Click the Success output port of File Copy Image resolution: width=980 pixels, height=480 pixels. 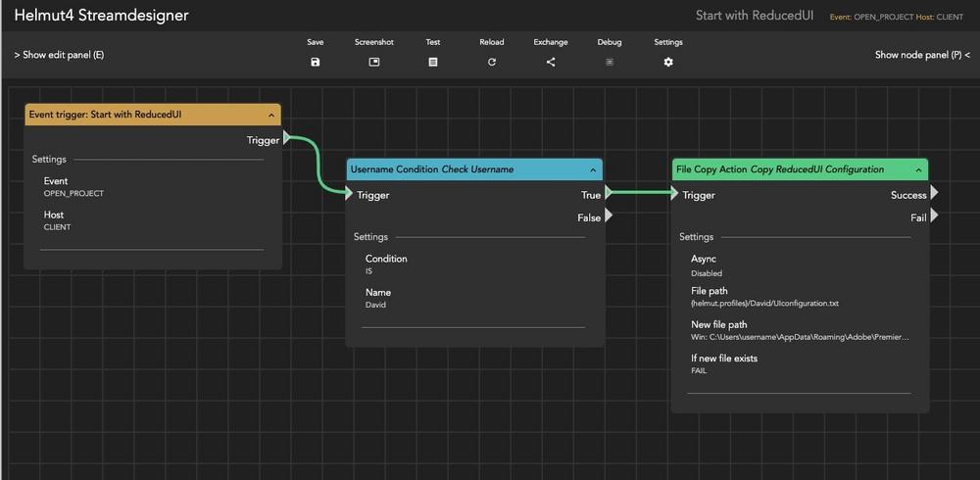click(x=934, y=194)
